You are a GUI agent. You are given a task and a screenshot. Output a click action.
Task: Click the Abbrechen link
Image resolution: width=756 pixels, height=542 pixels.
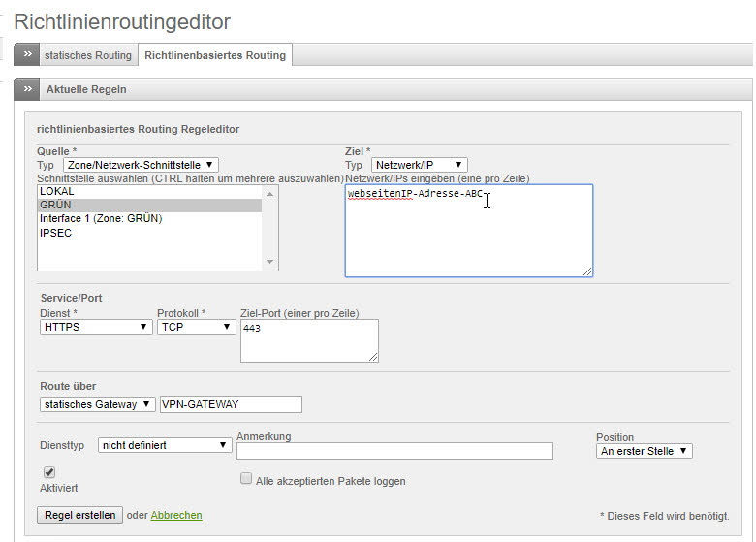pos(176,515)
